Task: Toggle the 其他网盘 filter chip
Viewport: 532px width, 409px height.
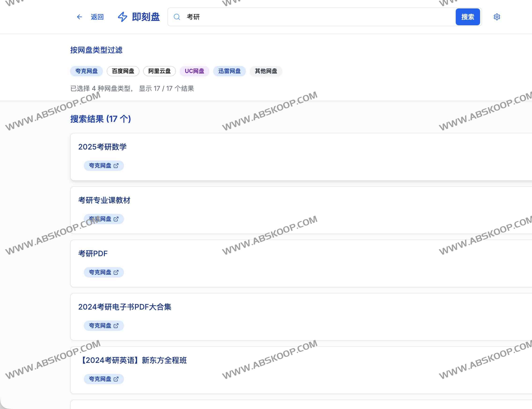Action: point(266,71)
